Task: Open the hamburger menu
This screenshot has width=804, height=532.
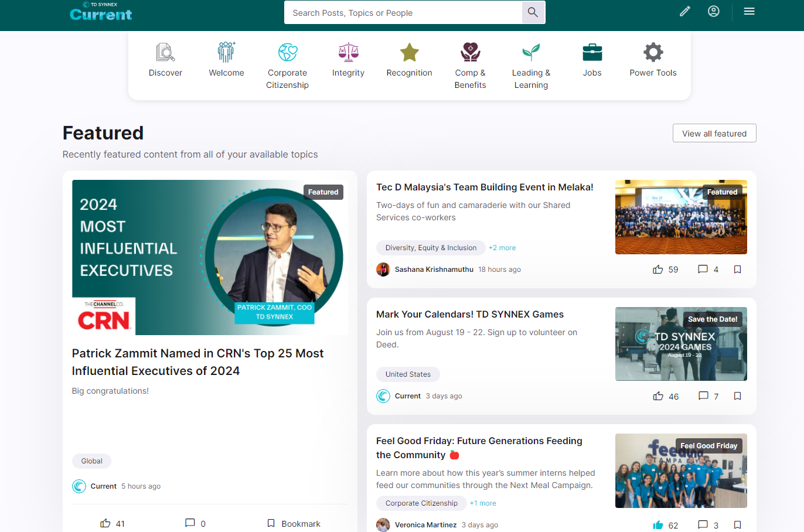Action: tap(749, 11)
